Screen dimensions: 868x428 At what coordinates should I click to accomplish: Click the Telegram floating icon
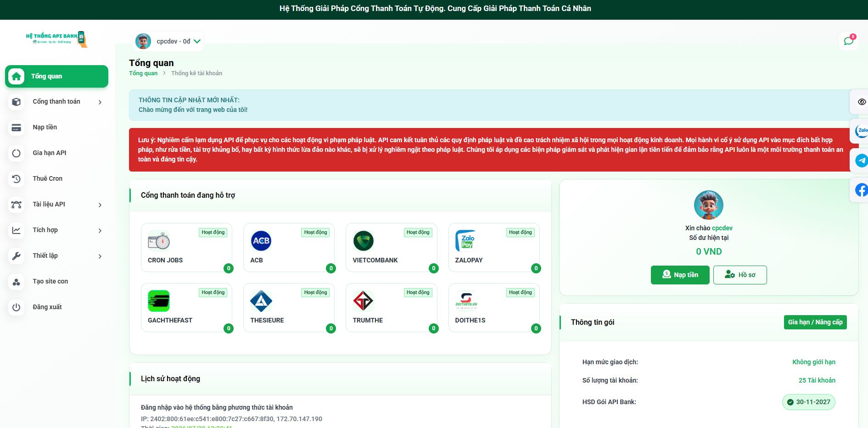tap(861, 161)
